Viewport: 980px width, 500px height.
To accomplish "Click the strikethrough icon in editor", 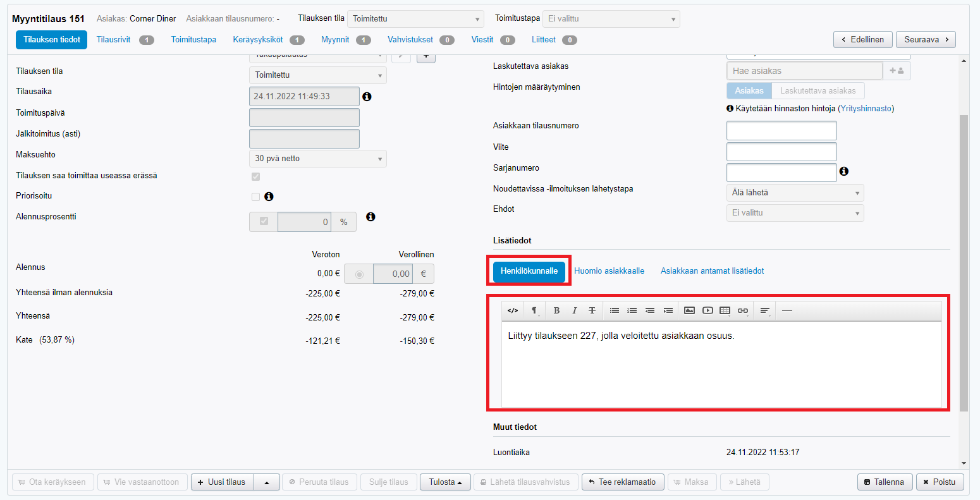I will tap(592, 310).
